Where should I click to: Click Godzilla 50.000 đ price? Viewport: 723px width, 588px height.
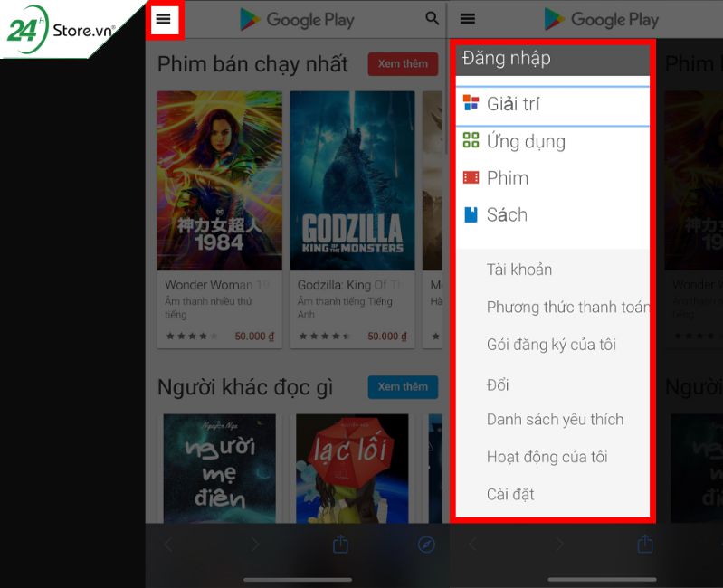[x=387, y=337]
